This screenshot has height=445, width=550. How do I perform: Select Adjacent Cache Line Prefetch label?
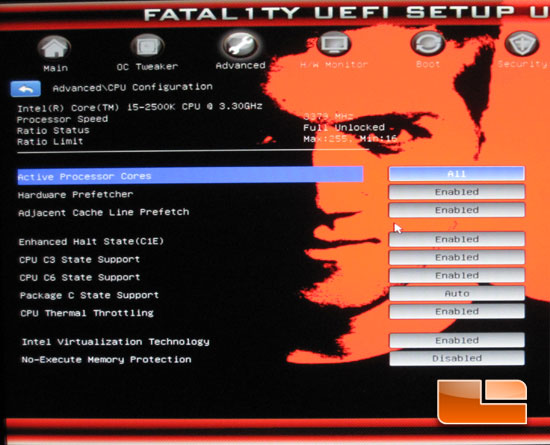[x=103, y=213]
